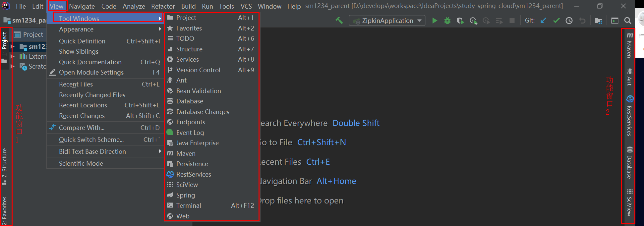Open the File menu
644x226 pixels.
[x=21, y=6]
